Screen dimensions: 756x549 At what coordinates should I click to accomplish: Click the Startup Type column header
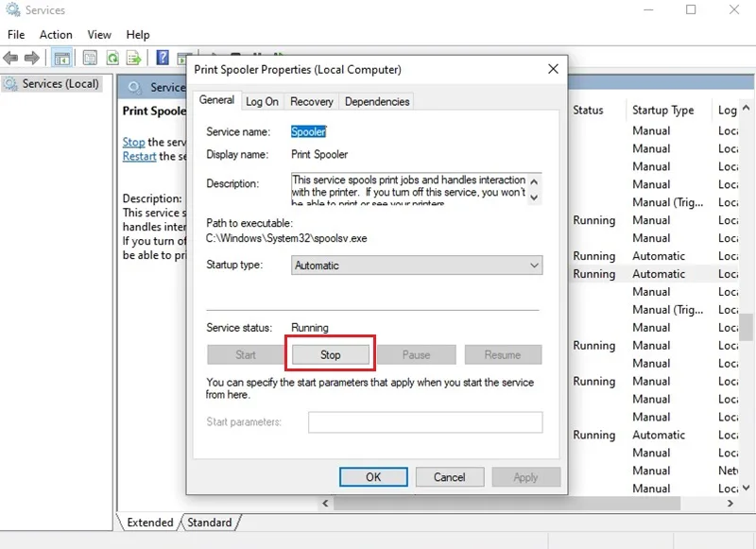point(663,111)
